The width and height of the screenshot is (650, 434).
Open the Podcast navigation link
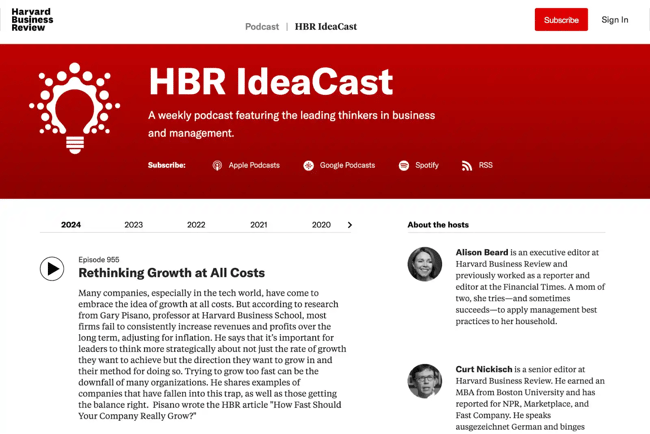pos(262,27)
